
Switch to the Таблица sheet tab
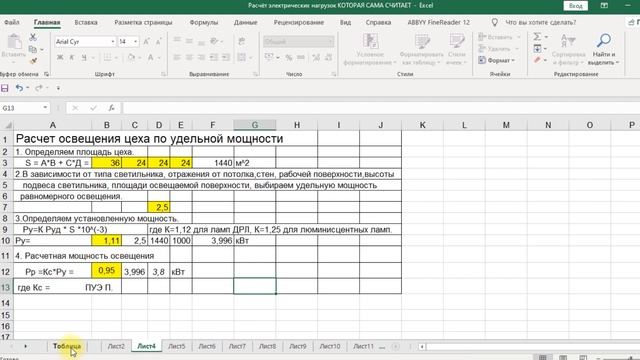click(x=67, y=346)
